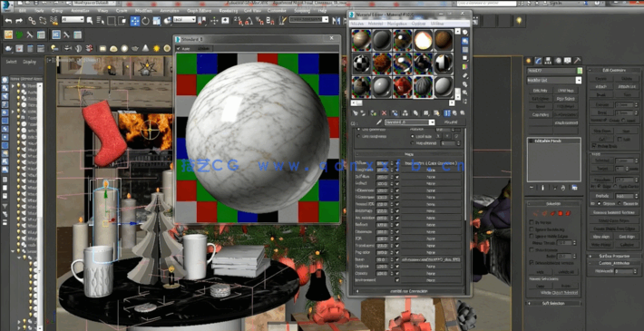The height and width of the screenshot is (331, 644).
Task: Click Assign Material to Selection icon
Action: pos(374,112)
